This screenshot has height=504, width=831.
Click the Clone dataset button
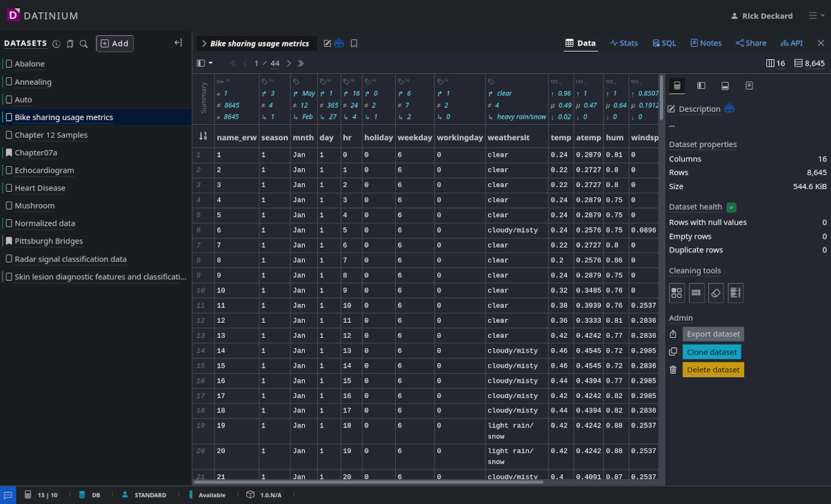click(x=711, y=352)
